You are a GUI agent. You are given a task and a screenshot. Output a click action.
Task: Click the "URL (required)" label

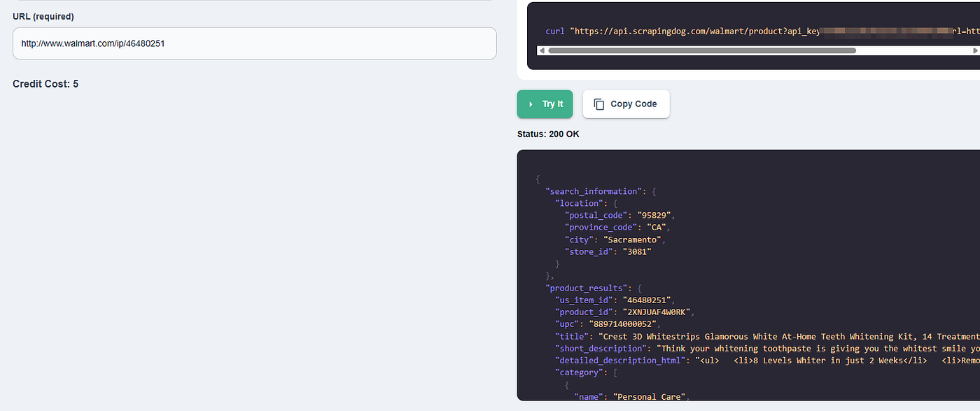43,16
